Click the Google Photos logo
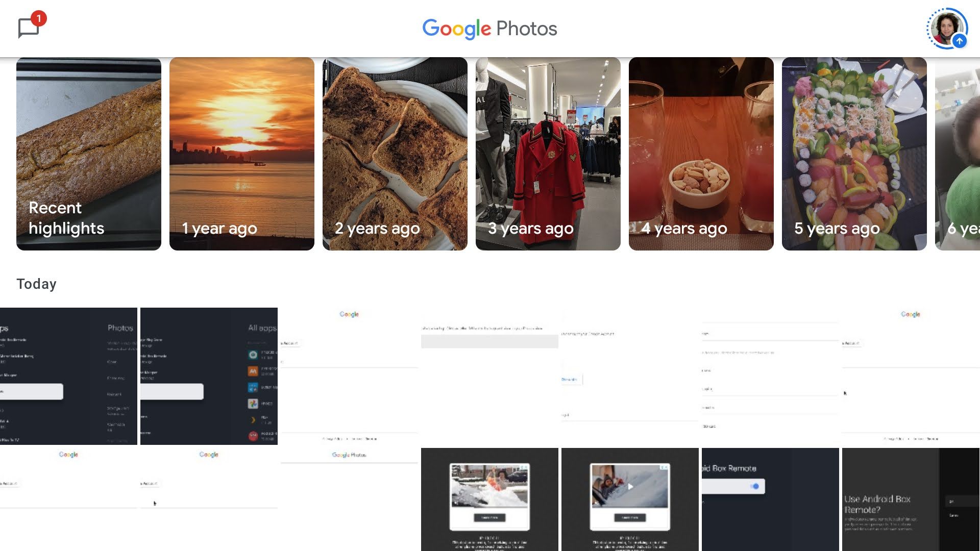980x551 pixels. click(x=489, y=29)
